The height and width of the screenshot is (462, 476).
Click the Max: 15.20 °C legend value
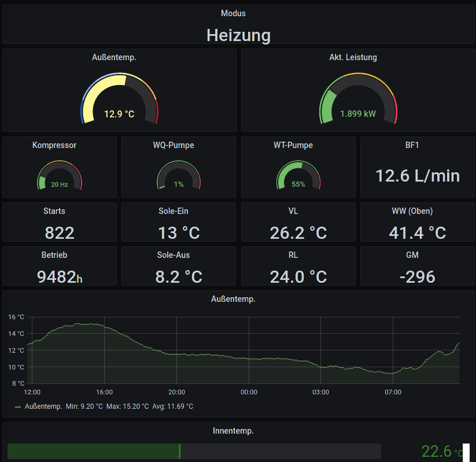(127, 406)
